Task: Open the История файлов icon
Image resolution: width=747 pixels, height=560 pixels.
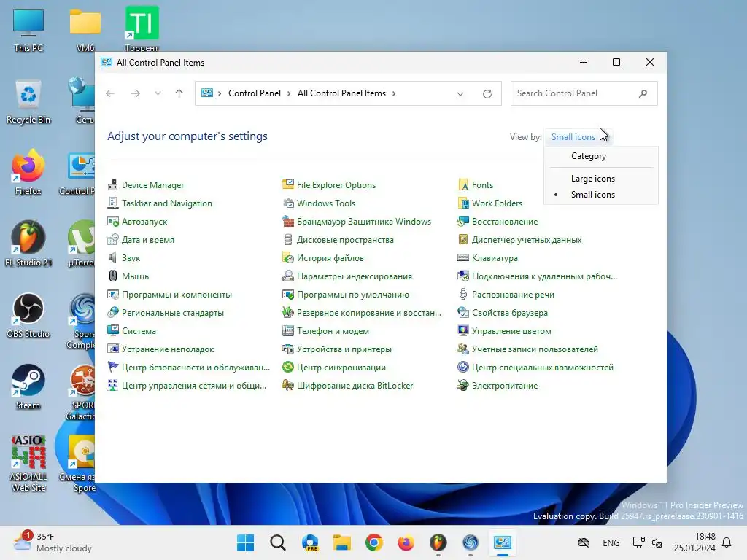Action: tap(287, 257)
